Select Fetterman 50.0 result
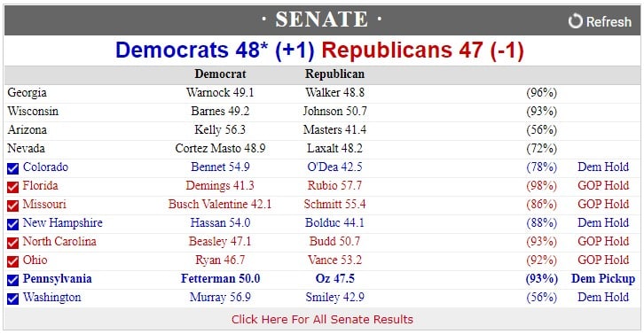This screenshot has height=334, width=644. (x=221, y=278)
